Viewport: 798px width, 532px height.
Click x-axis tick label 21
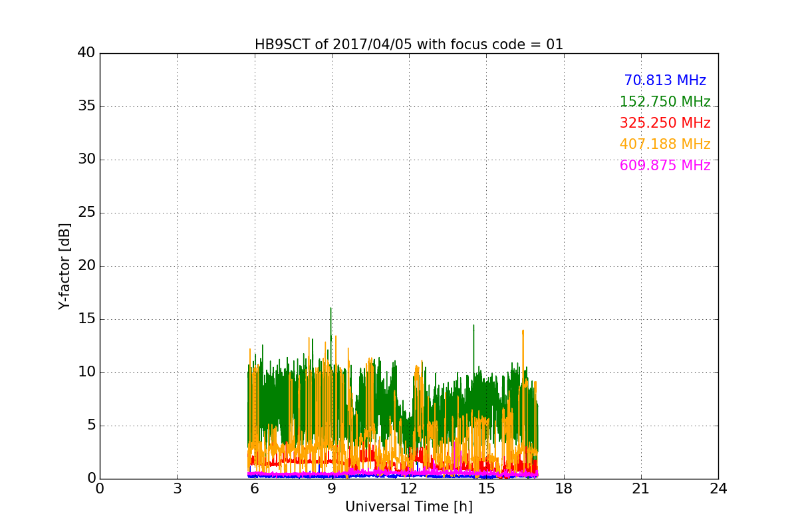pos(641,489)
